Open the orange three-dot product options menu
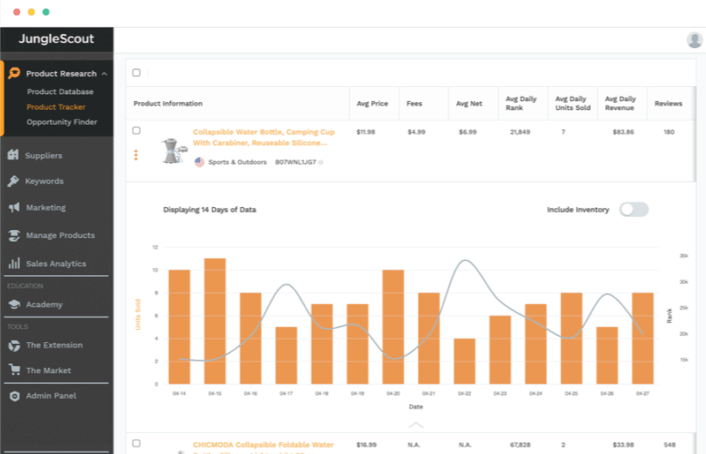Viewport: 706px width, 454px height. (x=136, y=155)
